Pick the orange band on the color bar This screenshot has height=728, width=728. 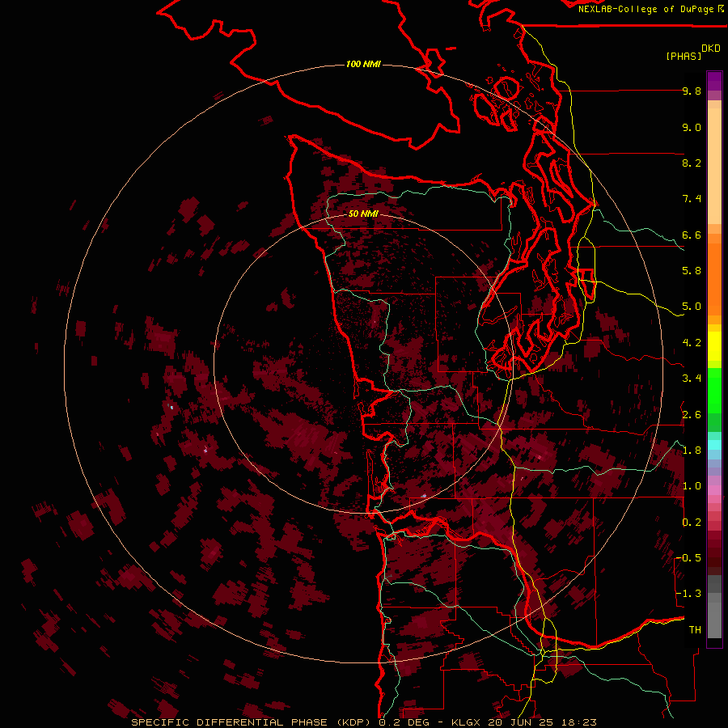click(714, 279)
